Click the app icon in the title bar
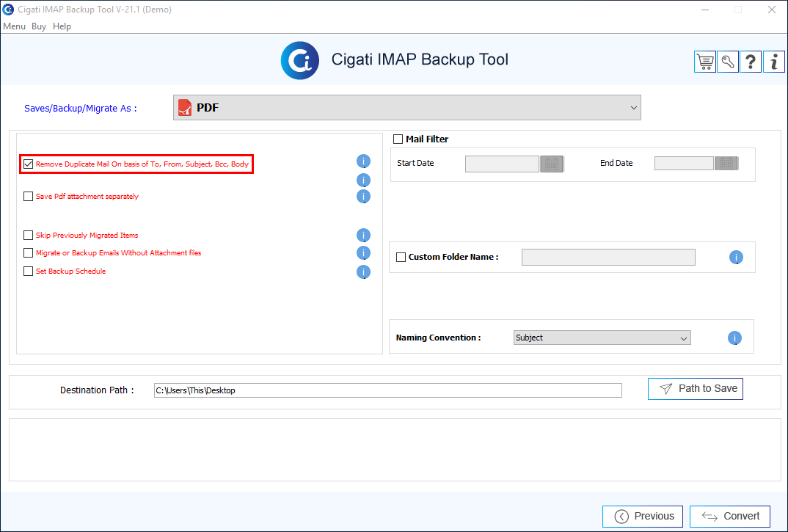Screen dimensions: 788x532 [8, 10]
